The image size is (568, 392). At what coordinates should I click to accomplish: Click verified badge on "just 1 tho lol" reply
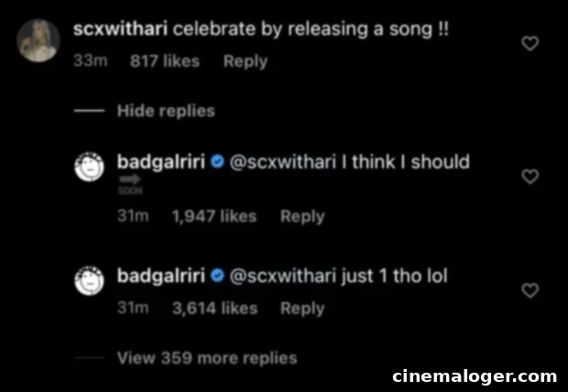click(217, 276)
